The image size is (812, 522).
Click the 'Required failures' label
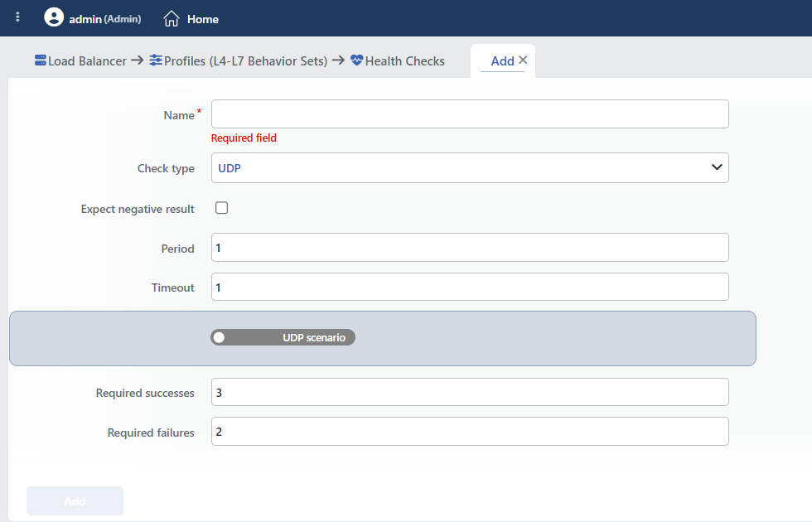point(151,433)
